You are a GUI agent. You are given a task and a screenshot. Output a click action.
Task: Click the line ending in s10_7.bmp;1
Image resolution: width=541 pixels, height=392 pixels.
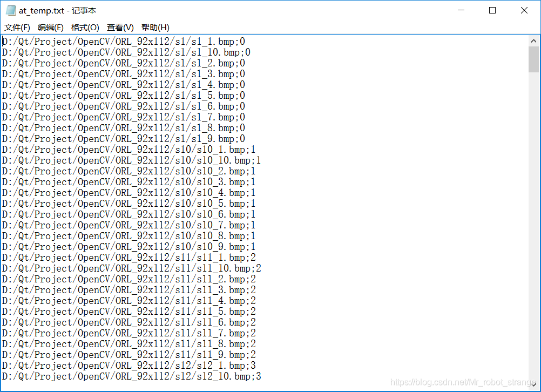click(x=129, y=225)
